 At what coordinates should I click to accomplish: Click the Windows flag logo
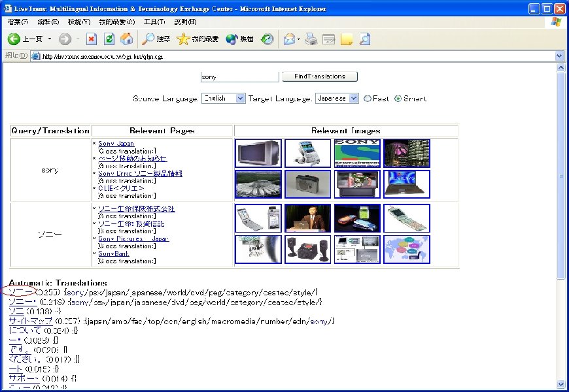pyautogui.click(x=556, y=22)
